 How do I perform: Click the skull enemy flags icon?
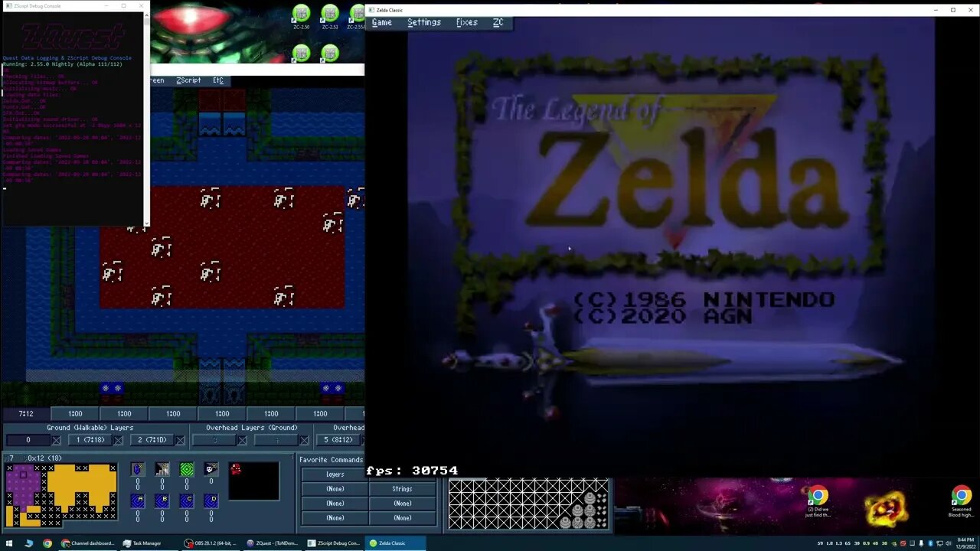pos(211,469)
